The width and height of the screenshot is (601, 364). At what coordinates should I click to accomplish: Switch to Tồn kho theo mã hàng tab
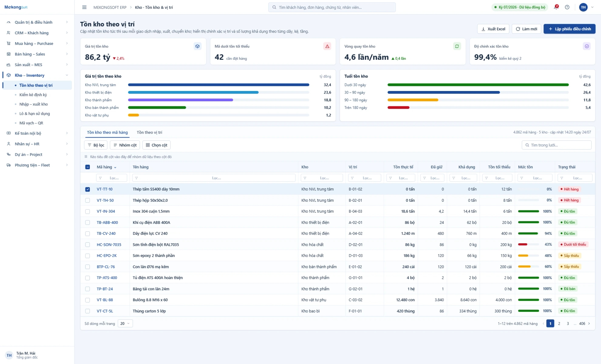click(107, 132)
